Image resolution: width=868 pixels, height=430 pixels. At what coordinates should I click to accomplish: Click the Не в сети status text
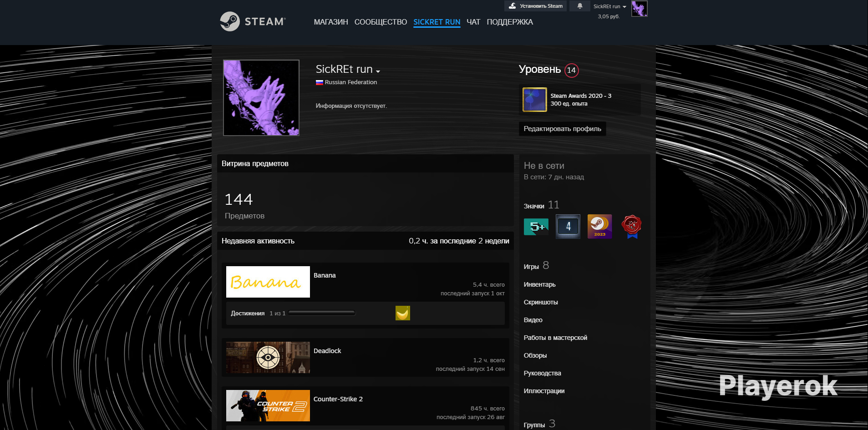(x=544, y=166)
